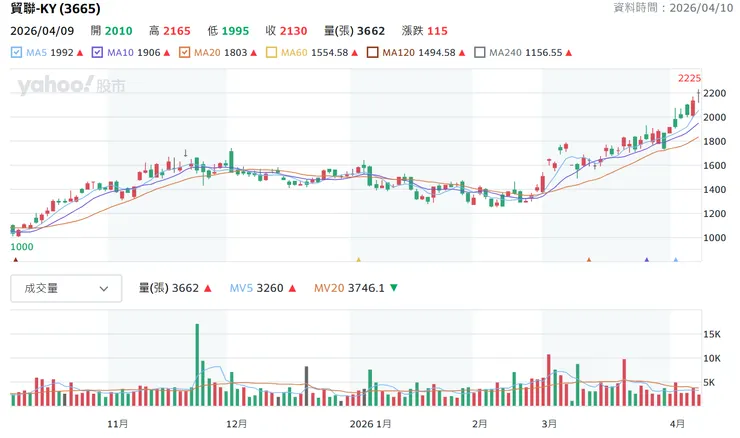Enable the MA120 moving average line
The image size is (740, 438).
[x=373, y=52]
